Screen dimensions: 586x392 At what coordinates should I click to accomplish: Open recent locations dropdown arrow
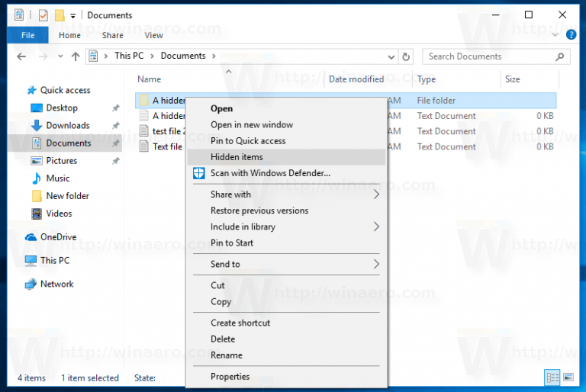tap(60, 56)
